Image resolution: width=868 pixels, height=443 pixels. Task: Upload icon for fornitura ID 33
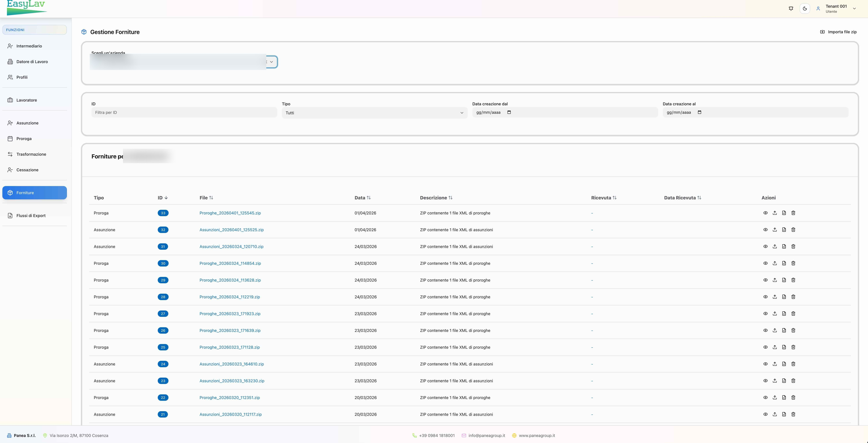(775, 213)
